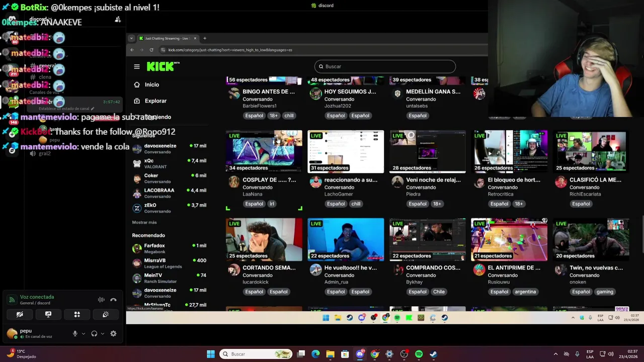Click BINGO ANTES DE stream title

pyautogui.click(x=269, y=92)
